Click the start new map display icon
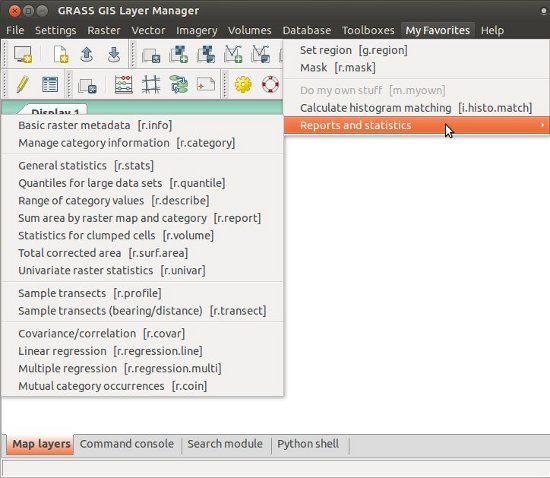This screenshot has height=478, width=550. click(23, 55)
